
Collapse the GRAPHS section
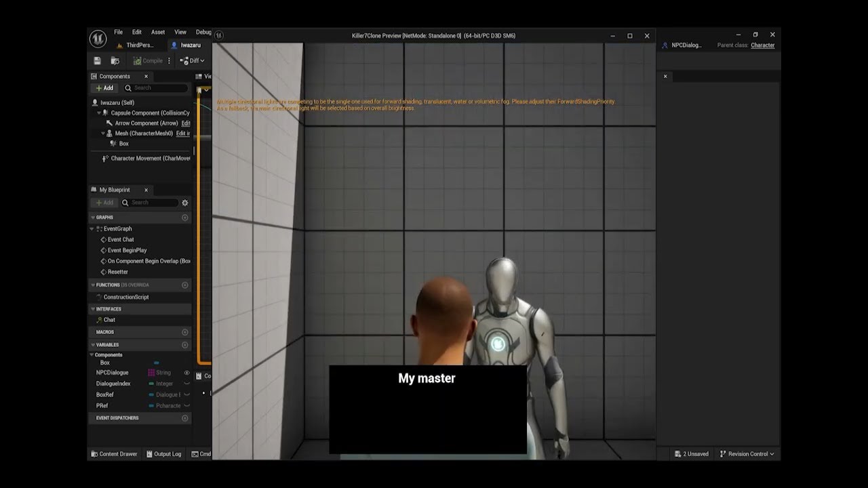tap(93, 218)
